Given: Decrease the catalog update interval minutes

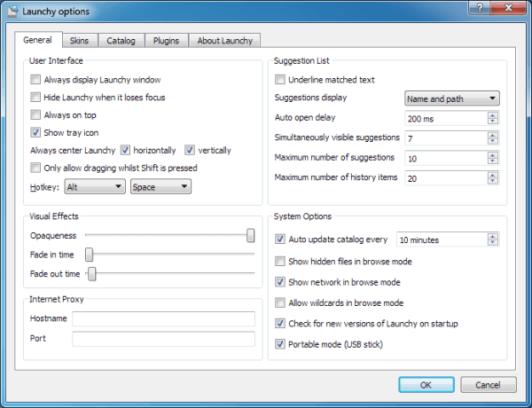Looking at the screenshot, I should [493, 242].
